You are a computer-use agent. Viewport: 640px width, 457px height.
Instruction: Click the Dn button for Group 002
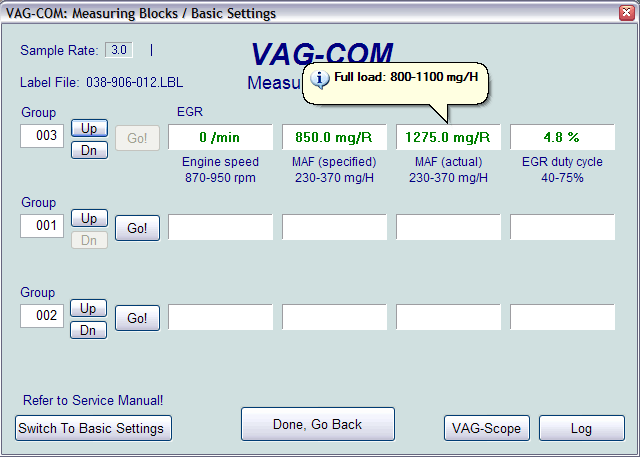(89, 330)
